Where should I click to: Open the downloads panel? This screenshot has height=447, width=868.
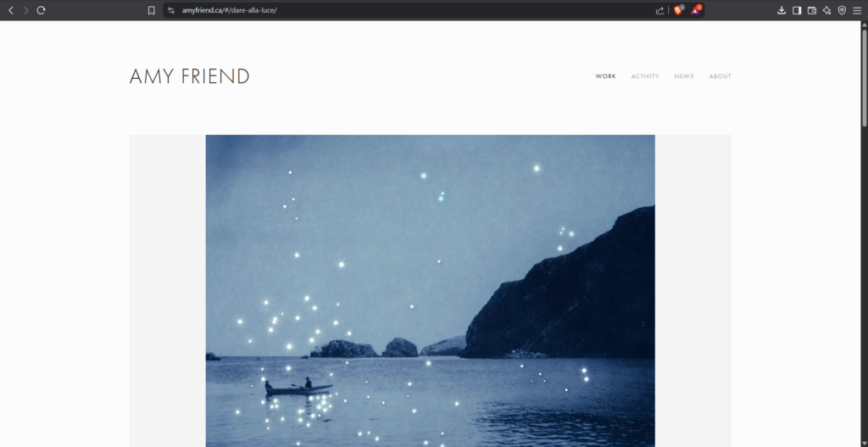[782, 10]
